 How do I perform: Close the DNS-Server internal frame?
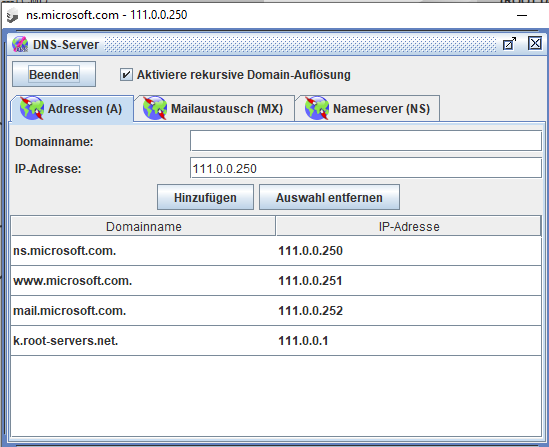(535, 44)
